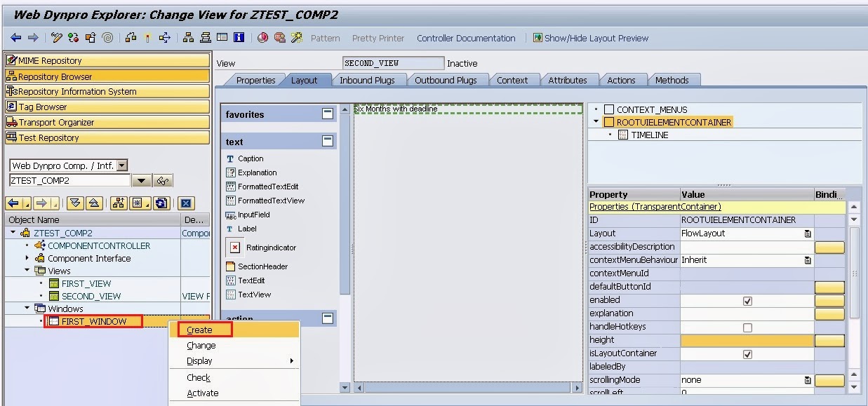Open the Attributes tab
868x406 pixels.
click(568, 80)
